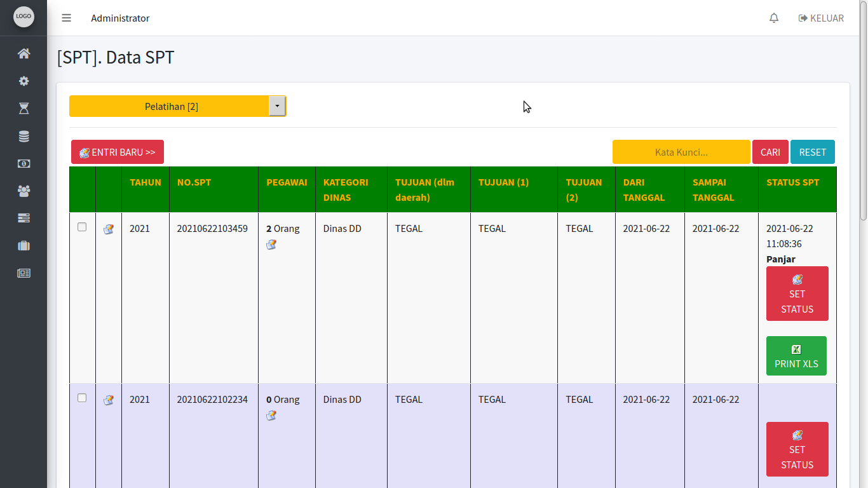The width and height of the screenshot is (868, 488).
Task: Click the edit icon for SPT 20210622103459
Action: 109,229
